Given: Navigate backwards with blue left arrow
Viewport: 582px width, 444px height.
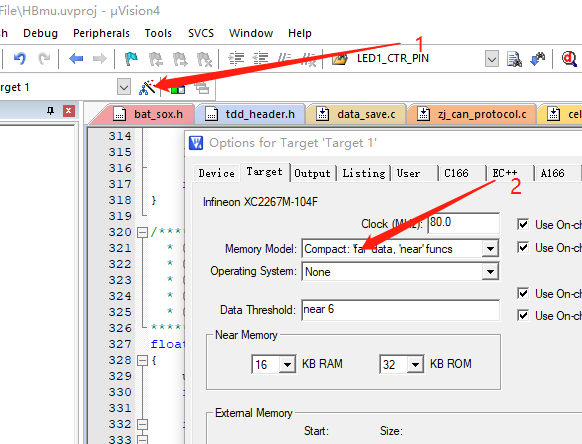Looking at the screenshot, I should click(76, 59).
